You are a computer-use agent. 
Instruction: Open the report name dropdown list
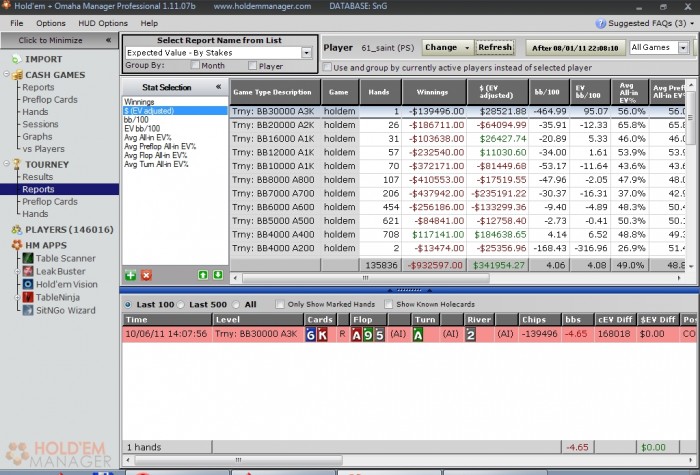click(x=306, y=53)
